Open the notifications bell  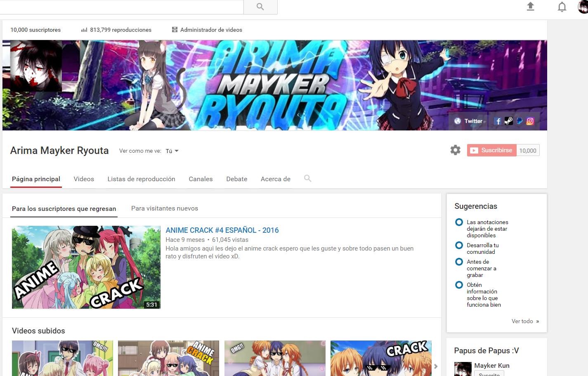click(562, 7)
